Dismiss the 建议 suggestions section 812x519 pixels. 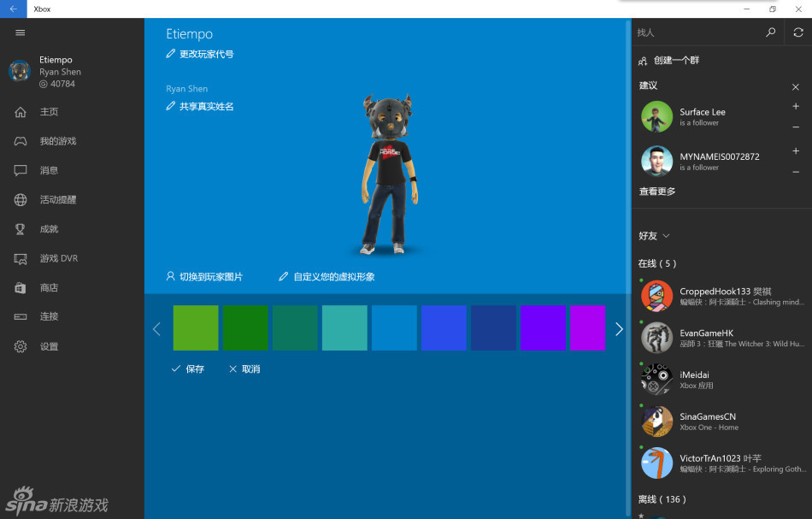[796, 86]
